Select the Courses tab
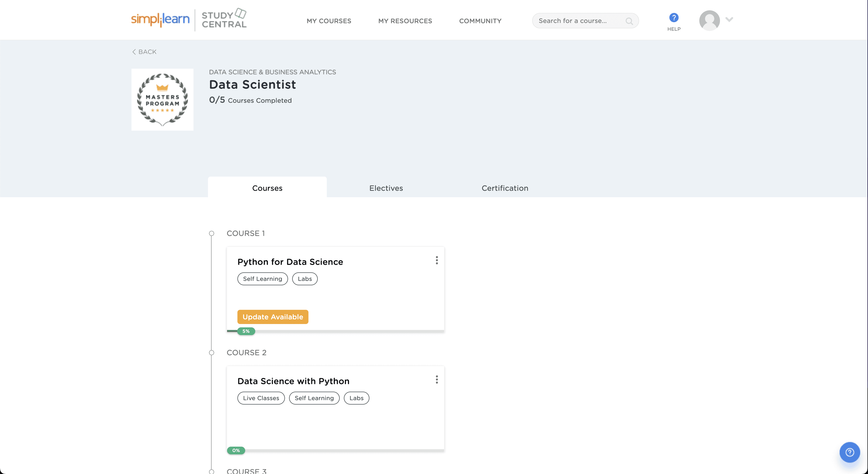 (267, 188)
